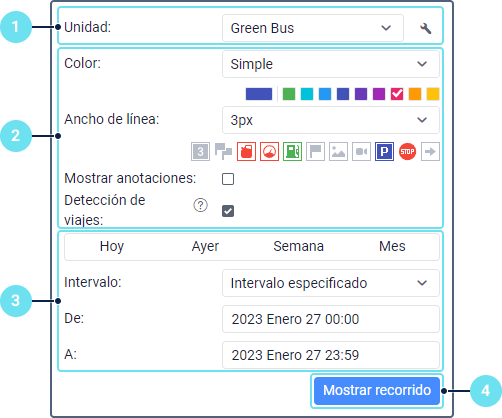Screen dimensions: 502x418
Task: Open the Ancho de línea dropdown
Action: point(331,120)
